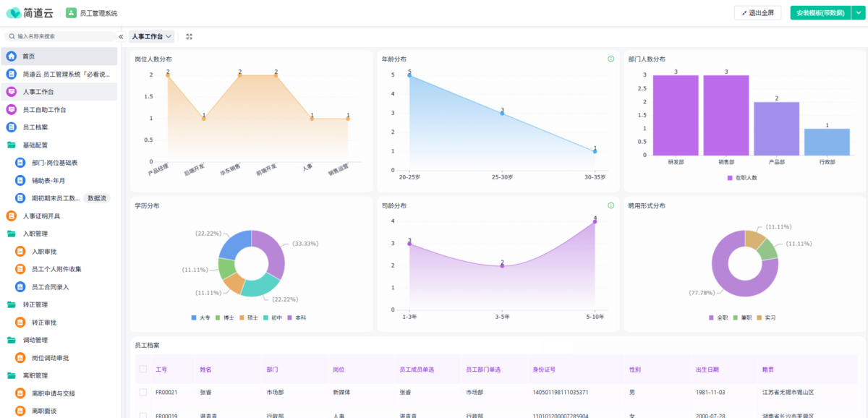Click the 员工管理系统 title in header
The width and height of the screenshot is (868, 418).
click(x=98, y=13)
